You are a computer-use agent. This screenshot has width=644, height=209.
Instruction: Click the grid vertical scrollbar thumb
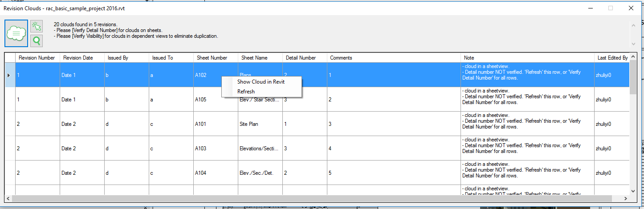point(633,77)
